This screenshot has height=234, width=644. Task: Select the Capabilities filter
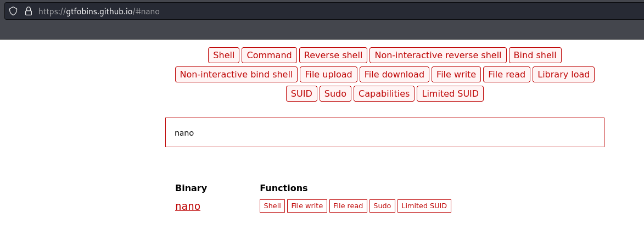click(x=384, y=93)
